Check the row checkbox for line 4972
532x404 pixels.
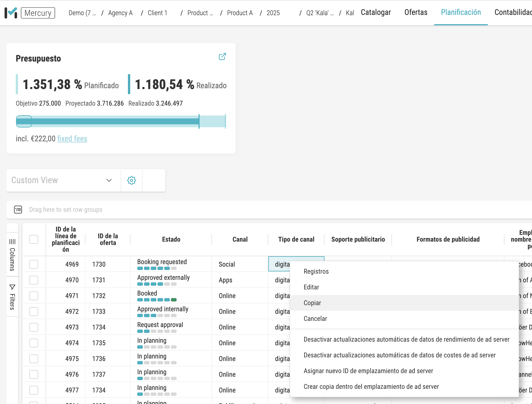click(x=34, y=311)
